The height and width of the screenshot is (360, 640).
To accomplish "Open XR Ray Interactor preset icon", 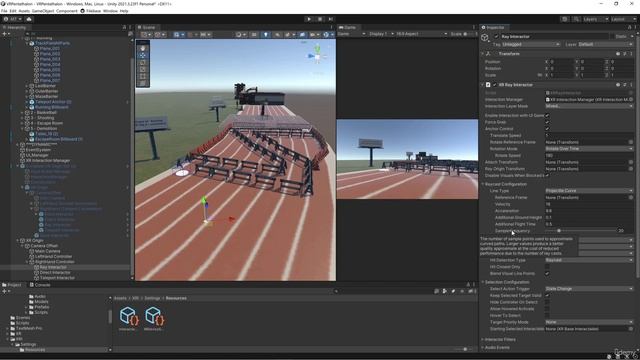I will [624, 85].
